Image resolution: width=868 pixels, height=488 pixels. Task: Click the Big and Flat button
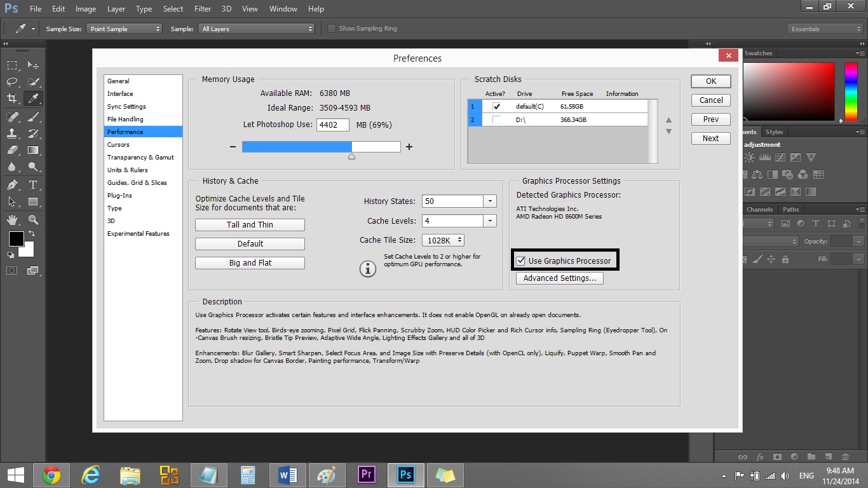point(250,263)
